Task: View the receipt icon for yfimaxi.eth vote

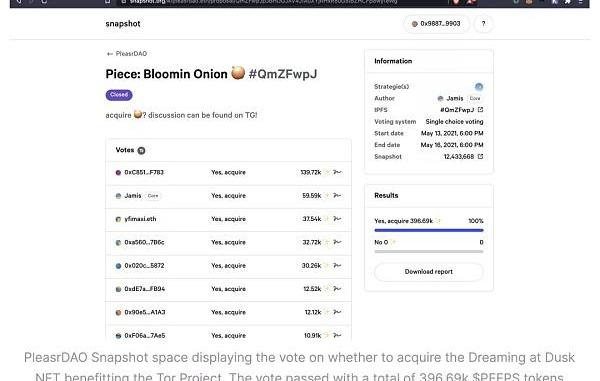Action: [337, 219]
